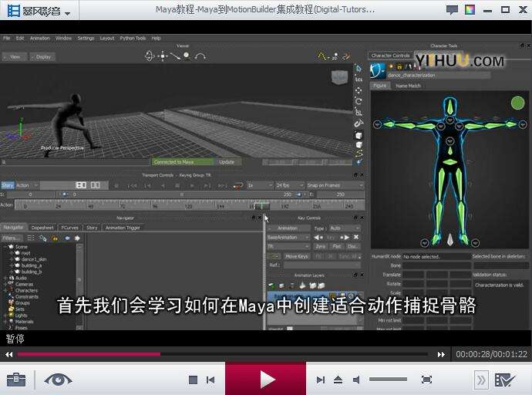Skip to next video in player
This screenshot has width=532, height=395.
(320, 380)
